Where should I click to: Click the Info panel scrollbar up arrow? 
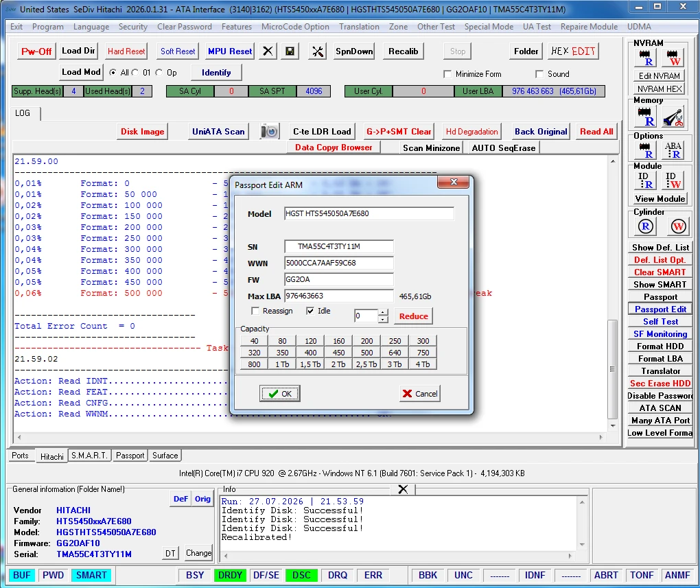582,502
